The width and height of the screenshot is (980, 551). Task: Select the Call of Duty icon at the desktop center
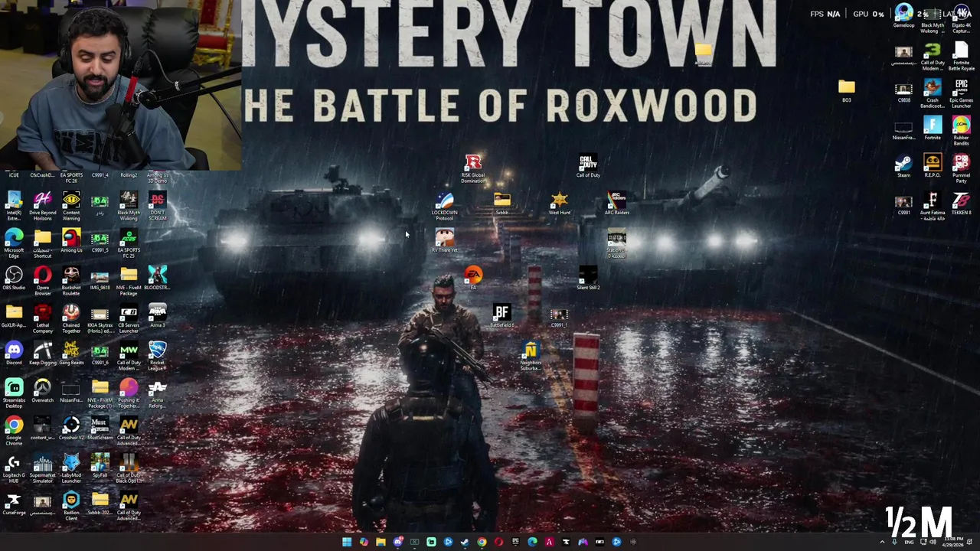(x=588, y=166)
